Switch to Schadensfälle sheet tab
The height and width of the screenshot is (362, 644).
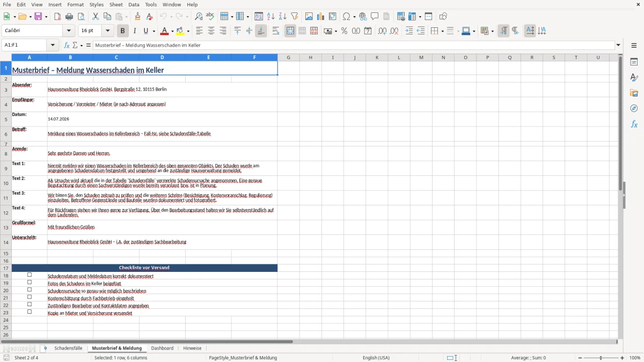(x=68, y=348)
